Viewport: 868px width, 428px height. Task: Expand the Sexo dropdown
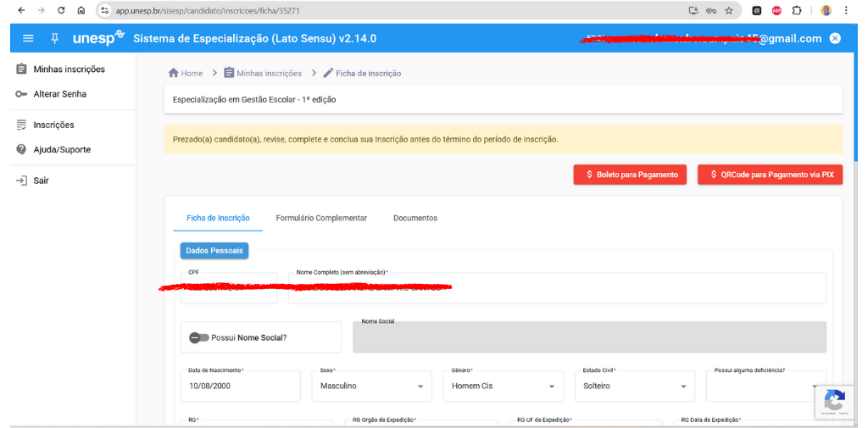420,386
